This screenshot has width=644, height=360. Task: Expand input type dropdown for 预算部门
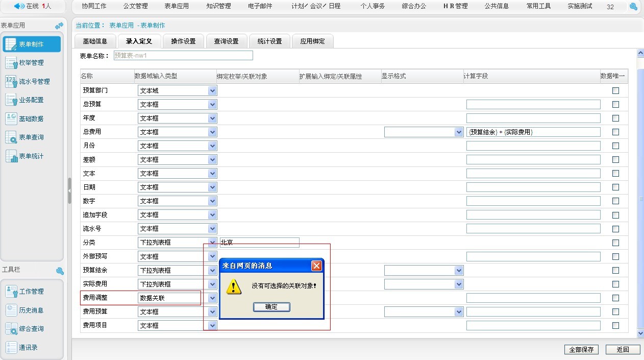pos(212,90)
